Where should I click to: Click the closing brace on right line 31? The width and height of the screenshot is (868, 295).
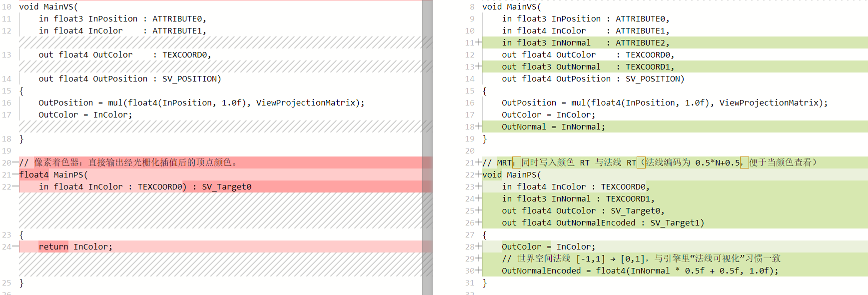tap(484, 282)
